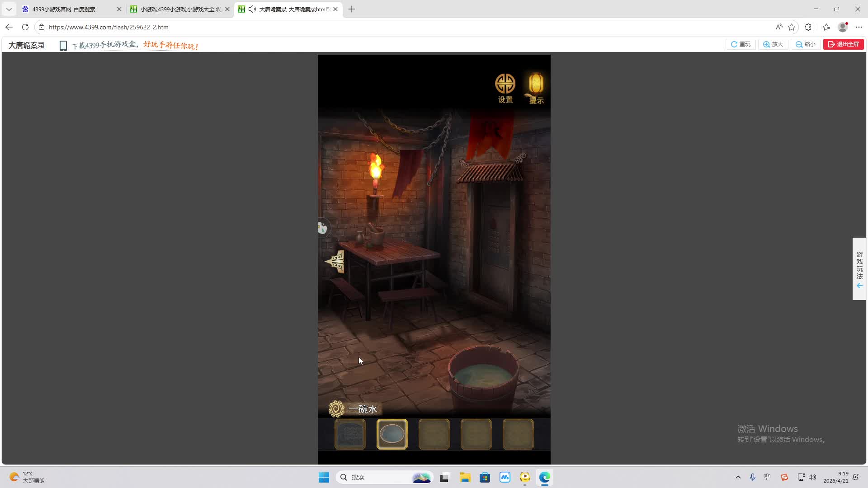View site information lock icon
This screenshot has height=488, width=868.
(x=42, y=27)
